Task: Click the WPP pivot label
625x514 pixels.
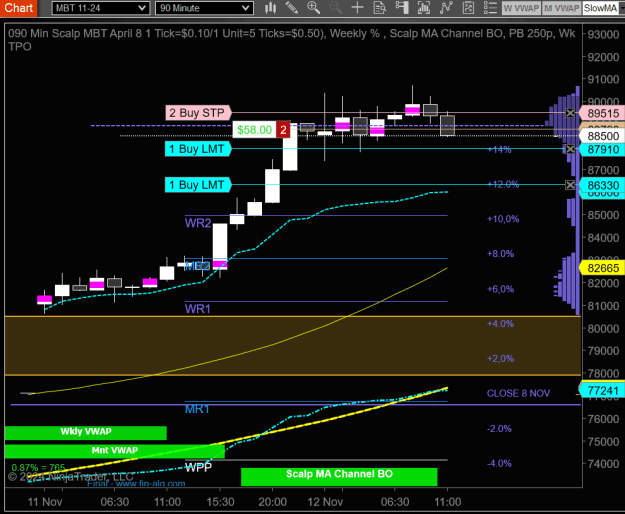Action: [198, 467]
